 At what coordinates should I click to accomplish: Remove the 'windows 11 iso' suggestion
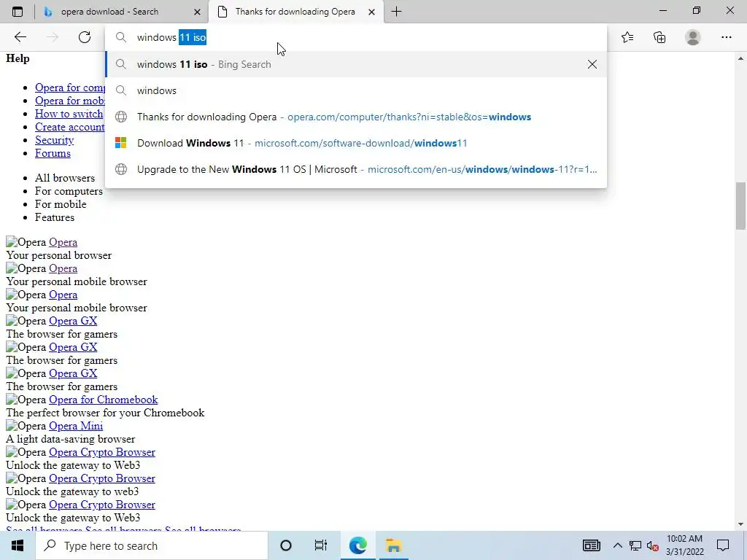point(592,64)
